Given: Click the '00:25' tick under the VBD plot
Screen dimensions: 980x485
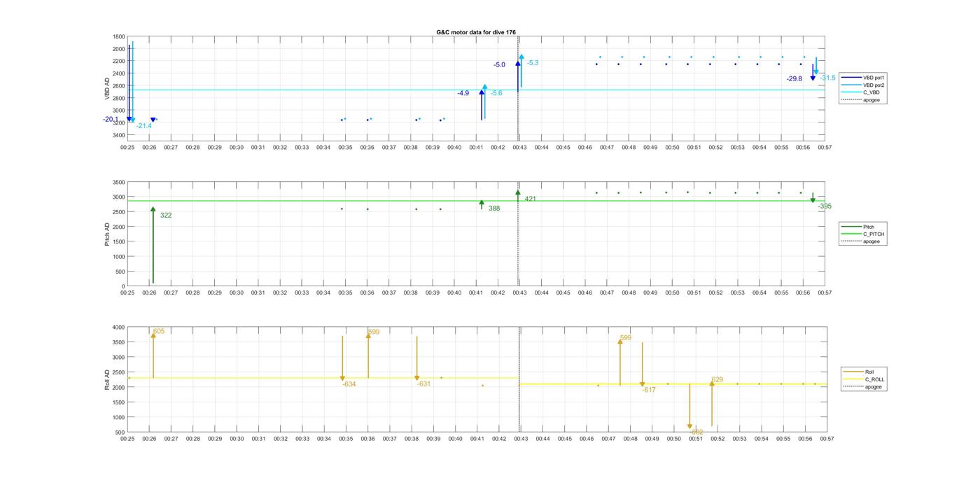Looking at the screenshot, I should 127,148.
